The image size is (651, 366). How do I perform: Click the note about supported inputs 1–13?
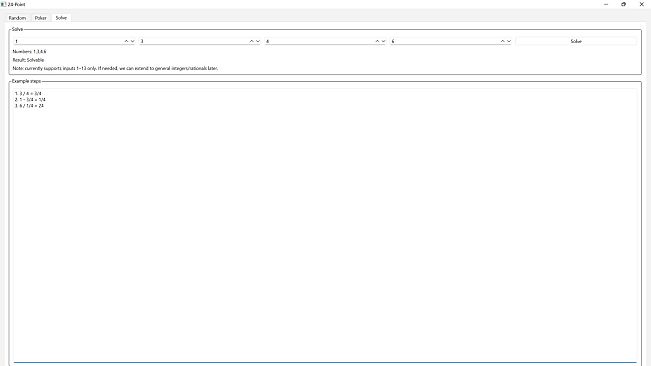point(115,68)
